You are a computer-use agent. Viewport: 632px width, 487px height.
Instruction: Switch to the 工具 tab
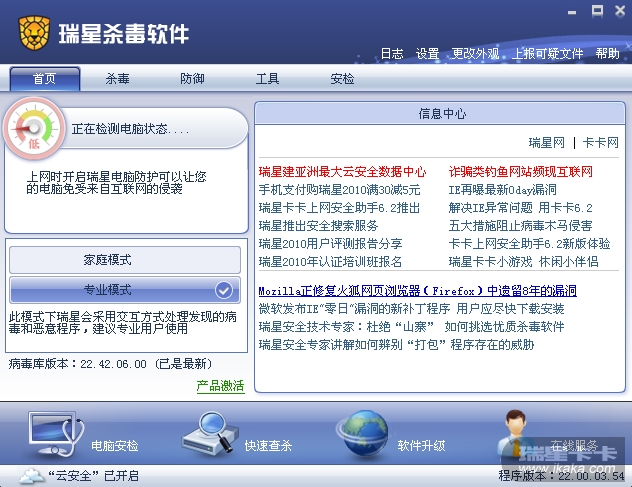[267, 79]
